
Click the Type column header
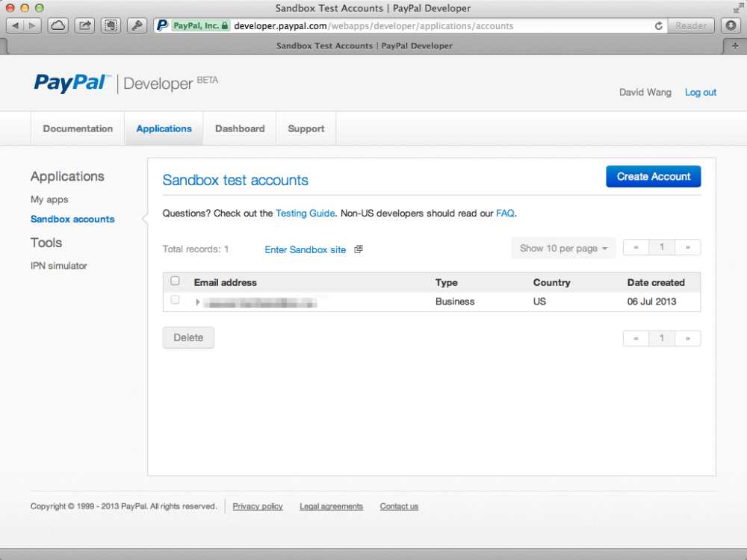(447, 282)
